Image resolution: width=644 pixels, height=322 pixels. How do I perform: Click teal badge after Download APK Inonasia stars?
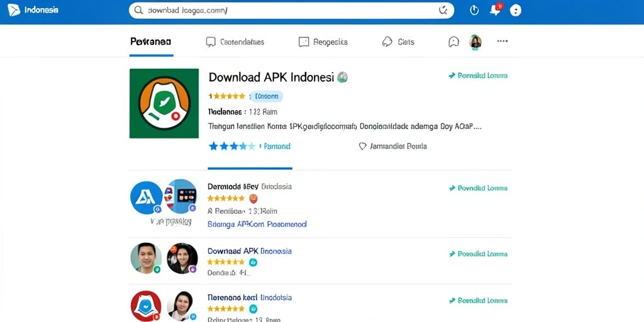point(253,262)
